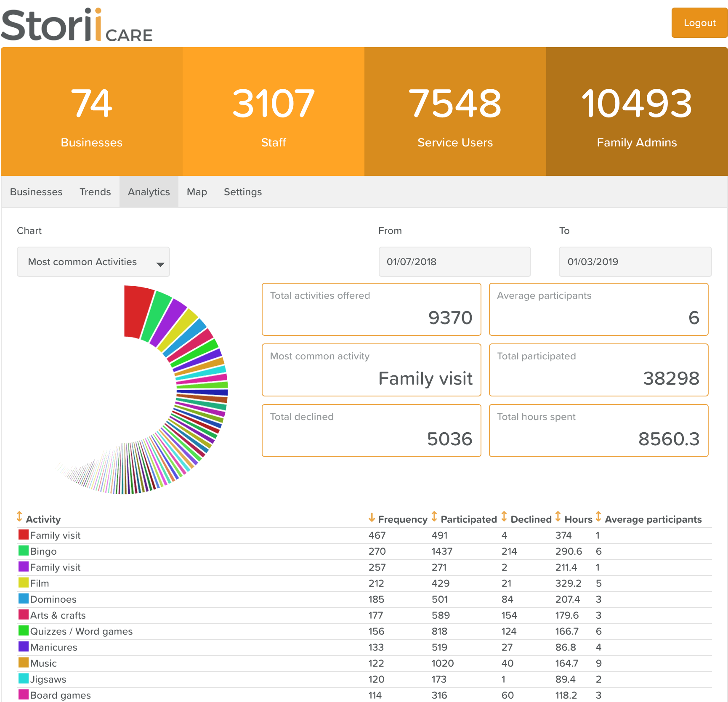The image size is (728, 702).
Task: Click the blue Dominoes legend swatch
Action: coord(24,598)
